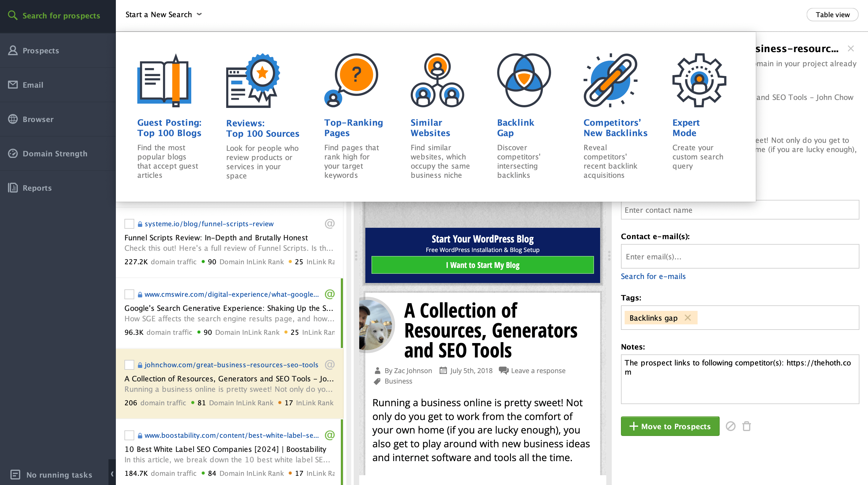The image size is (868, 485).
Task: Click the Search for e-mails link
Action: click(x=653, y=276)
